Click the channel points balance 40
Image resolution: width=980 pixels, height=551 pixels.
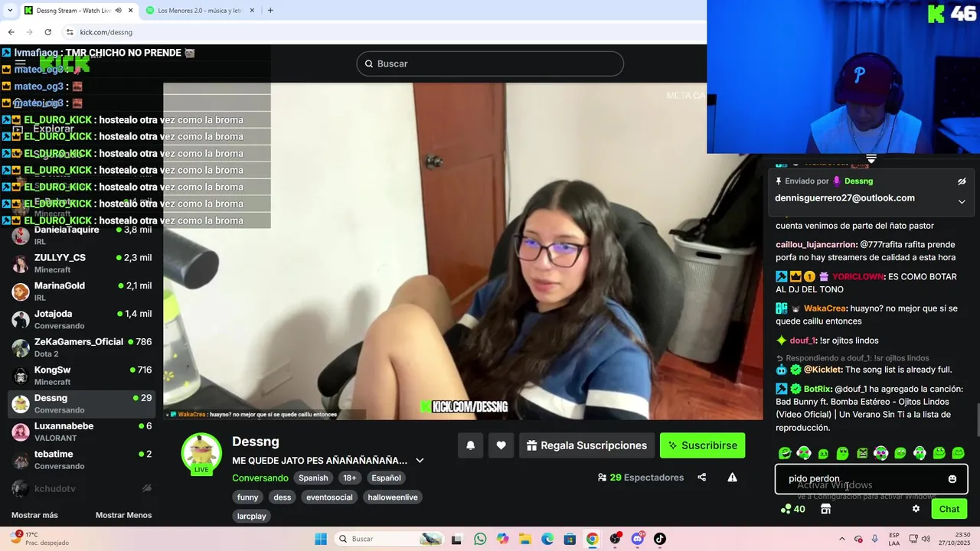click(x=792, y=509)
